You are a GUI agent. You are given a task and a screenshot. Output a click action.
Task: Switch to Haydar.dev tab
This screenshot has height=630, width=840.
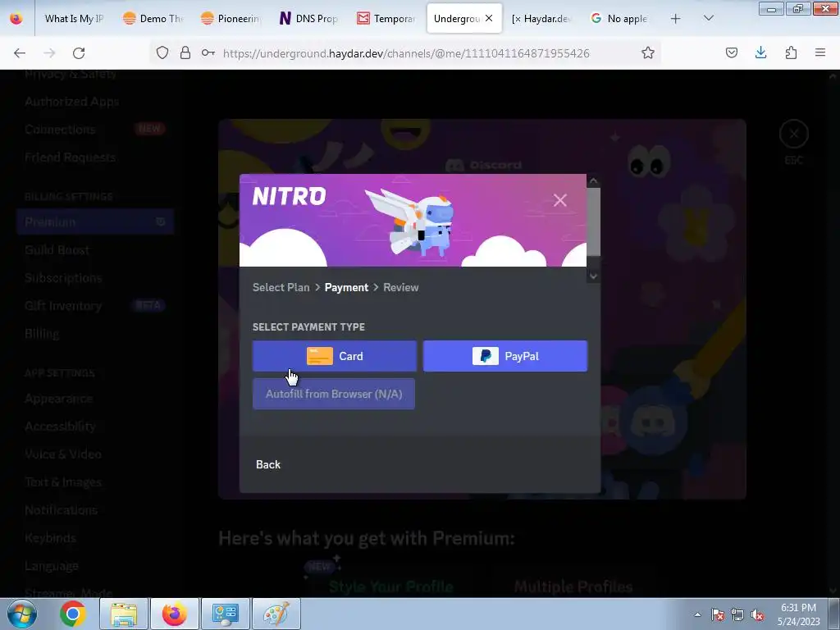coord(541,19)
